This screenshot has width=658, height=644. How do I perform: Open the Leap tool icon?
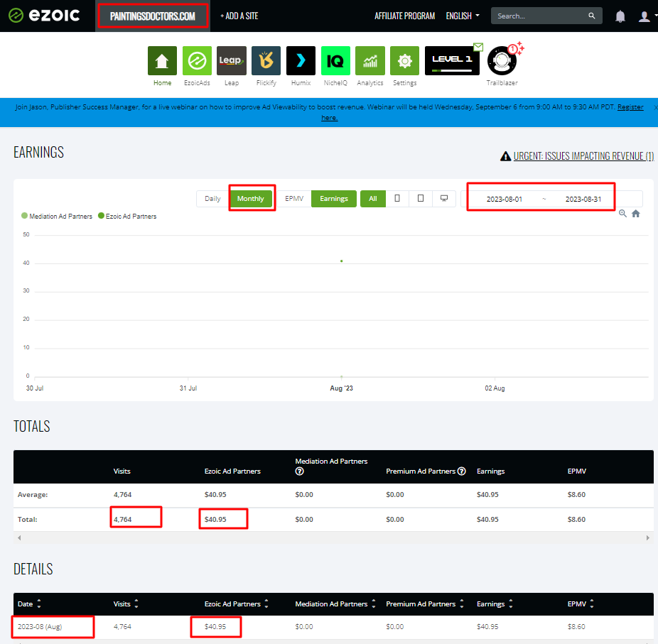pos(231,61)
